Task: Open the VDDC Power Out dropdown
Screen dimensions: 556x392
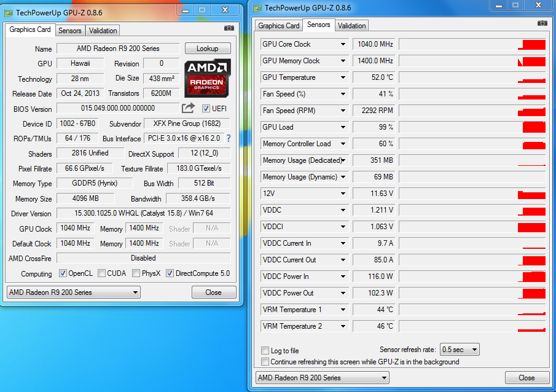Action: click(x=343, y=293)
